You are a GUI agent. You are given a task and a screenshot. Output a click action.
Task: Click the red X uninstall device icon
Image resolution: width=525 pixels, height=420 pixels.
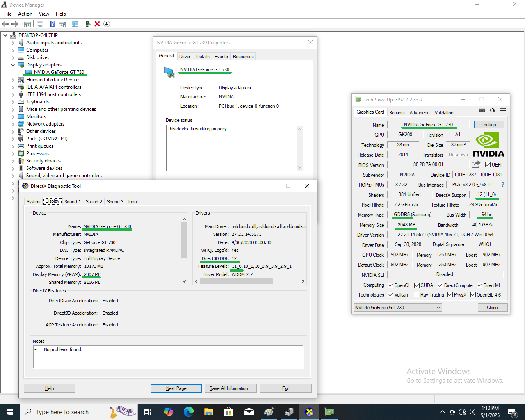click(97, 24)
